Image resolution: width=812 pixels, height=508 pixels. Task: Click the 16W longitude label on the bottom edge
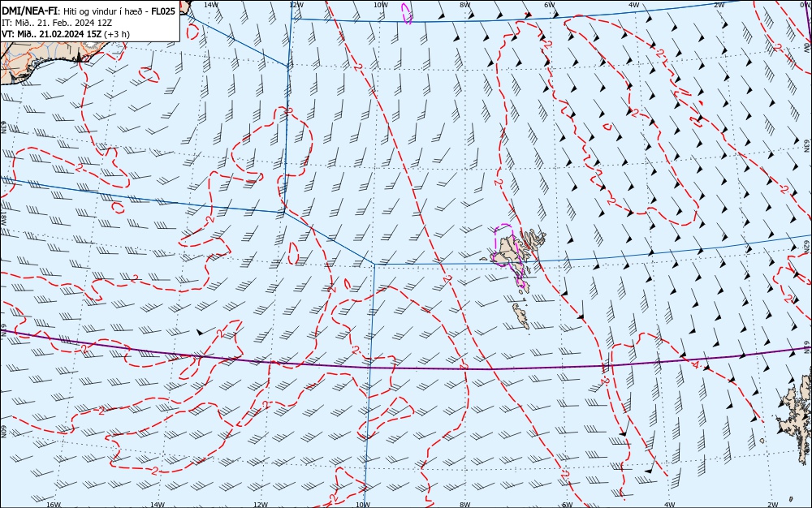point(54,505)
